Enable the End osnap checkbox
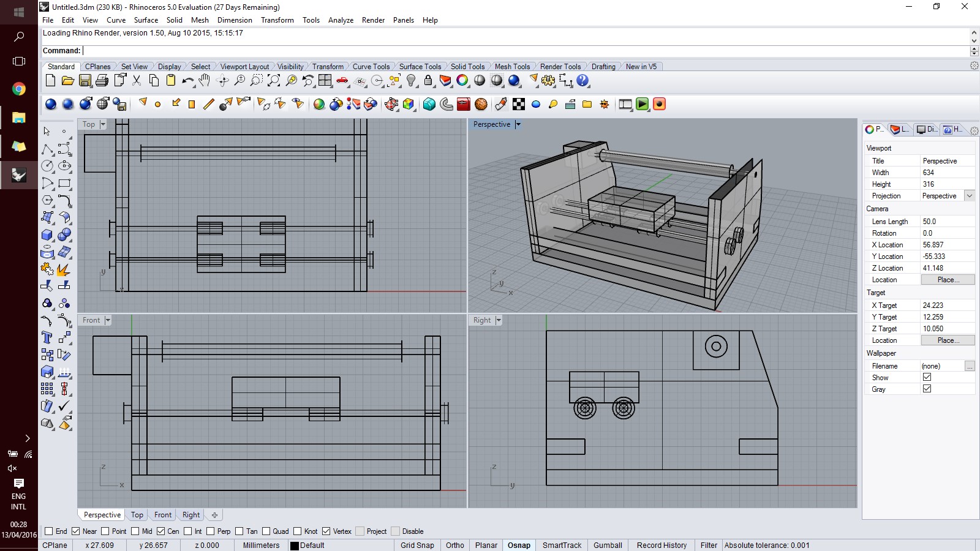 coord(49,531)
